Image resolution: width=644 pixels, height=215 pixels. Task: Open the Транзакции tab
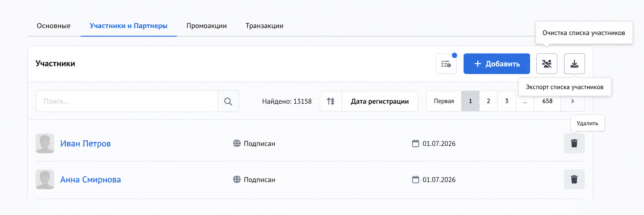click(x=264, y=26)
